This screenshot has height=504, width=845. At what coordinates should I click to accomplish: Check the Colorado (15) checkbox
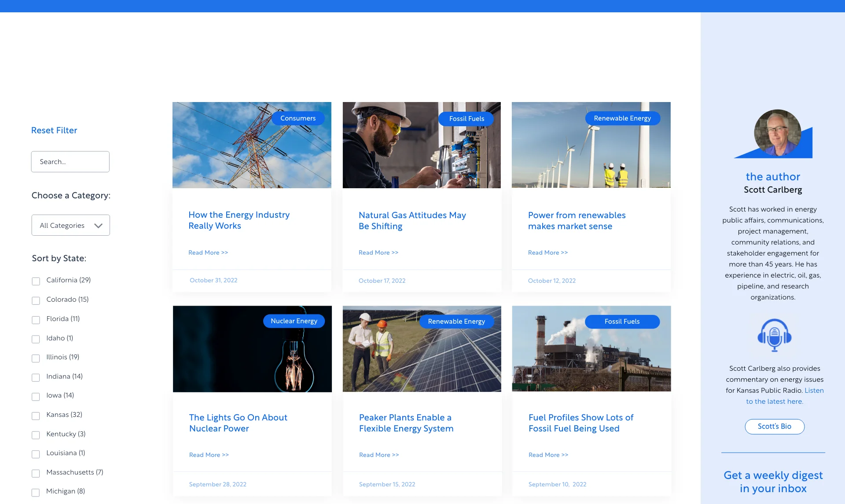(x=36, y=300)
